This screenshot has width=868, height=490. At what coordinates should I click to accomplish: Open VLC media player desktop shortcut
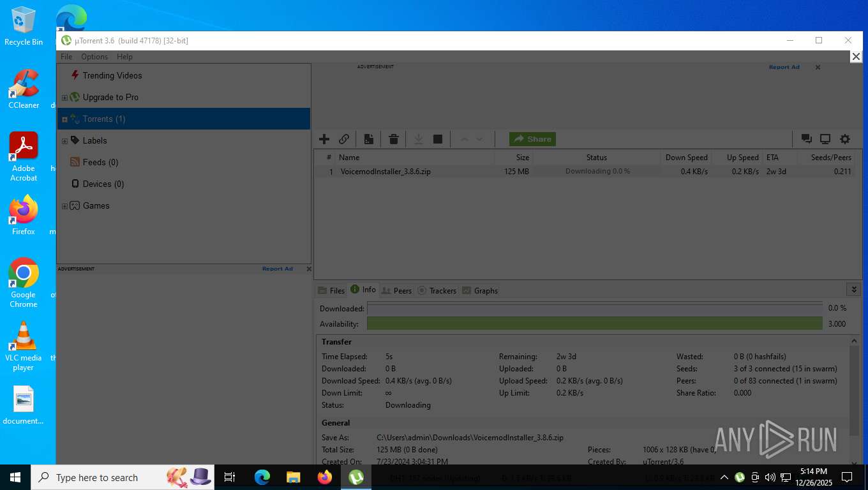coord(24,346)
